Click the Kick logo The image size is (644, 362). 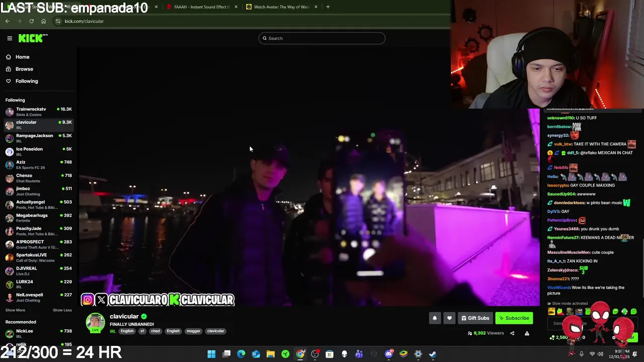[33, 38]
